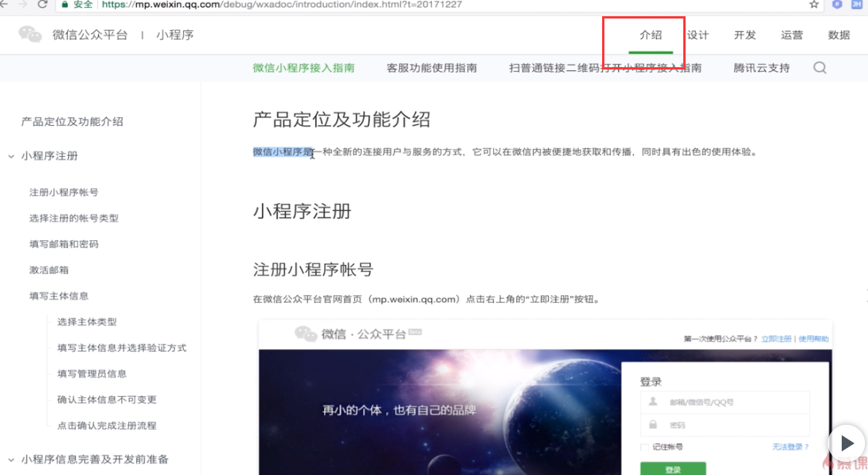This screenshot has height=475, width=868.
Task: Click the 无法登录? link
Action: click(x=791, y=446)
